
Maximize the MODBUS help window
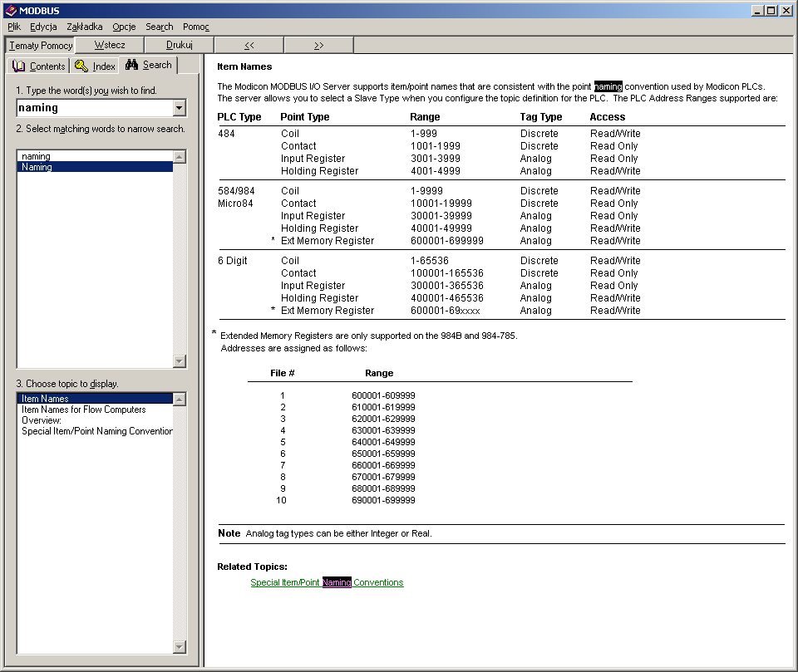pos(771,11)
